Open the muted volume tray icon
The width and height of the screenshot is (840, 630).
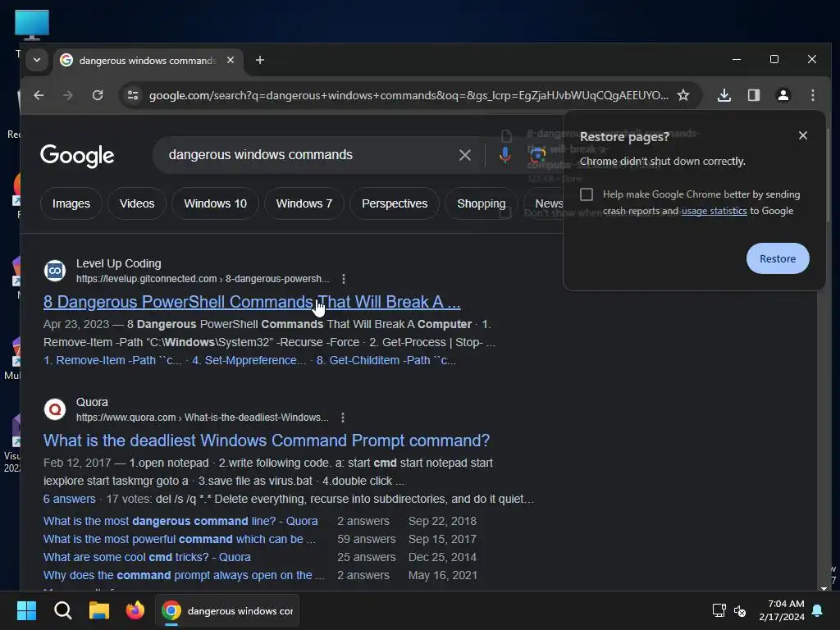740,610
